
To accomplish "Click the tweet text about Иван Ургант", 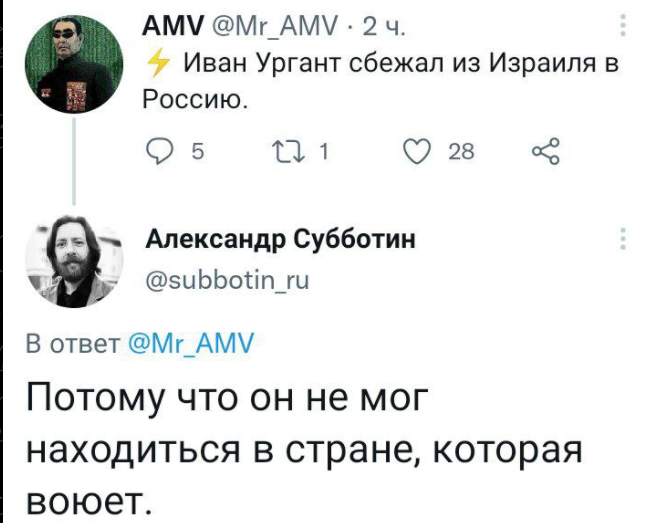I will click(x=381, y=81).
